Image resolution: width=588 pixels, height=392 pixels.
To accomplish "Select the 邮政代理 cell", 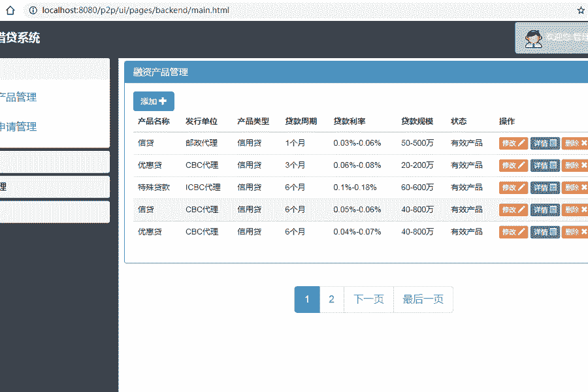I will coord(201,143).
